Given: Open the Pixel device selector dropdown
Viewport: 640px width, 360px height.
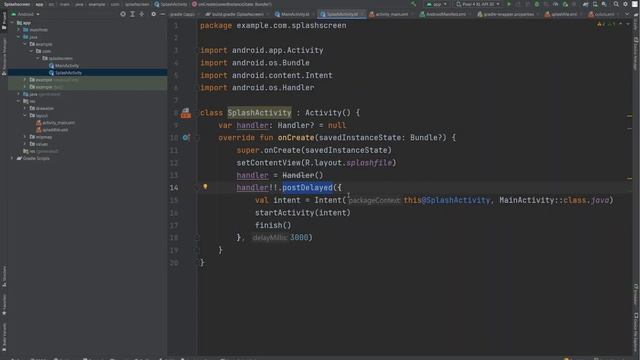Looking at the screenshot, I should (x=478, y=4).
